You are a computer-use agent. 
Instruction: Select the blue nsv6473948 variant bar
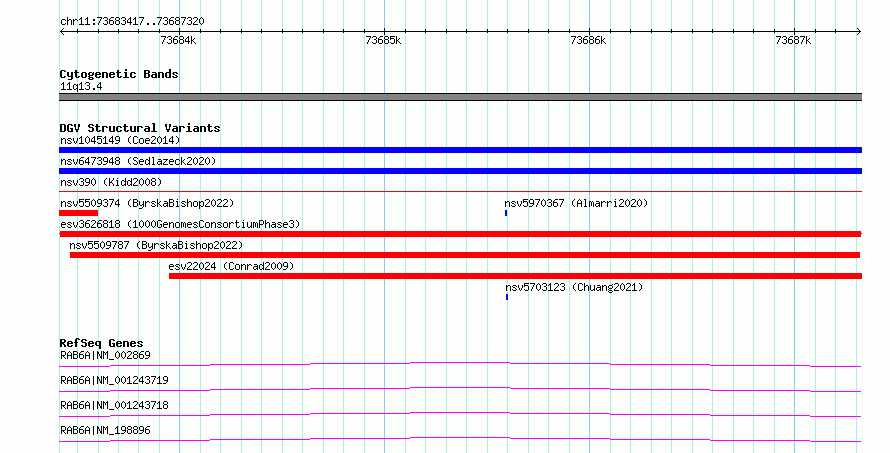pyautogui.click(x=460, y=171)
